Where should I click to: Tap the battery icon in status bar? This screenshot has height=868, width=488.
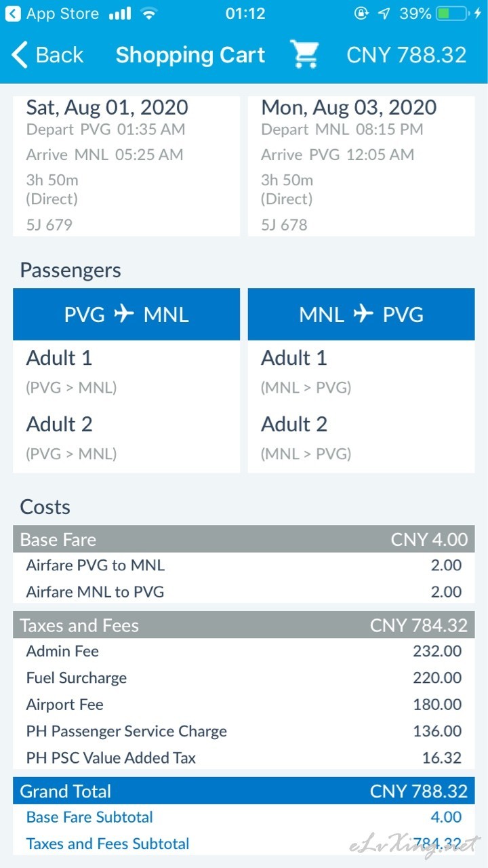coord(451,14)
